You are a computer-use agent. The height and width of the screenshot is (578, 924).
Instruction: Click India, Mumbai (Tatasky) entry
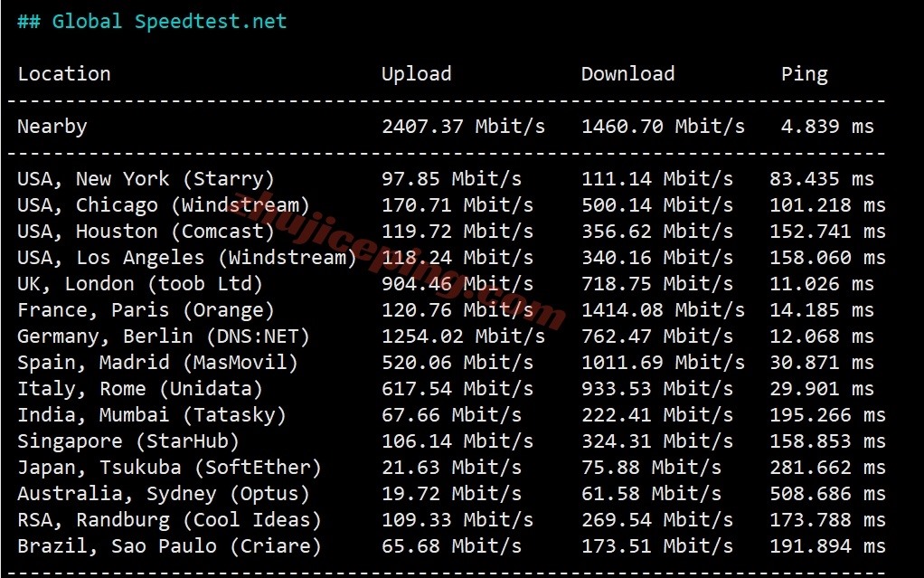click(x=152, y=414)
